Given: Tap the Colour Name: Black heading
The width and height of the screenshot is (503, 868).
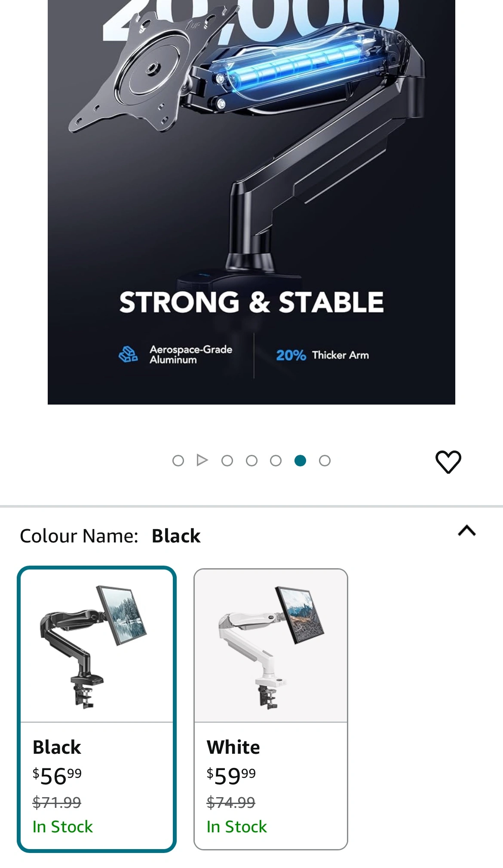Looking at the screenshot, I should (x=110, y=536).
